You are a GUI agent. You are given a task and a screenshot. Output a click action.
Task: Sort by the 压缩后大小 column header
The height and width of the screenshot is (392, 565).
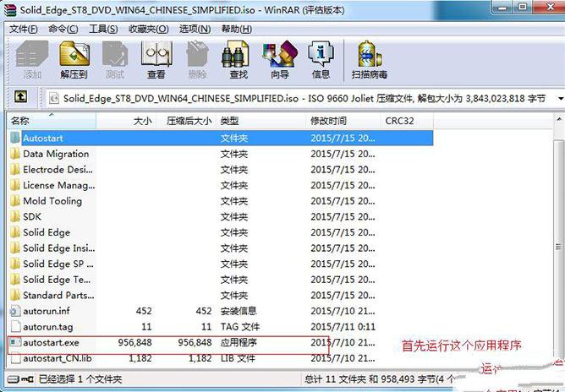[185, 121]
